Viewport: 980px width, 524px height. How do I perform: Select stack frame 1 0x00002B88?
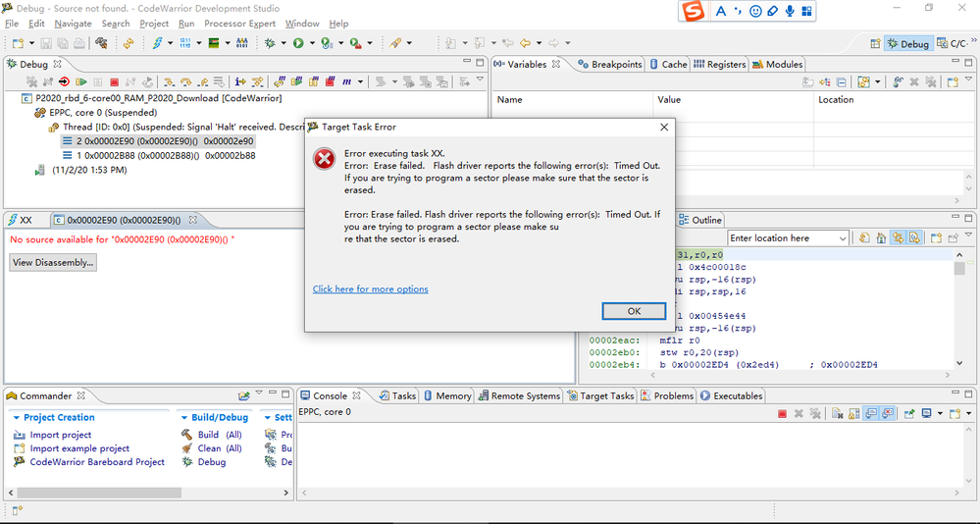click(x=159, y=156)
